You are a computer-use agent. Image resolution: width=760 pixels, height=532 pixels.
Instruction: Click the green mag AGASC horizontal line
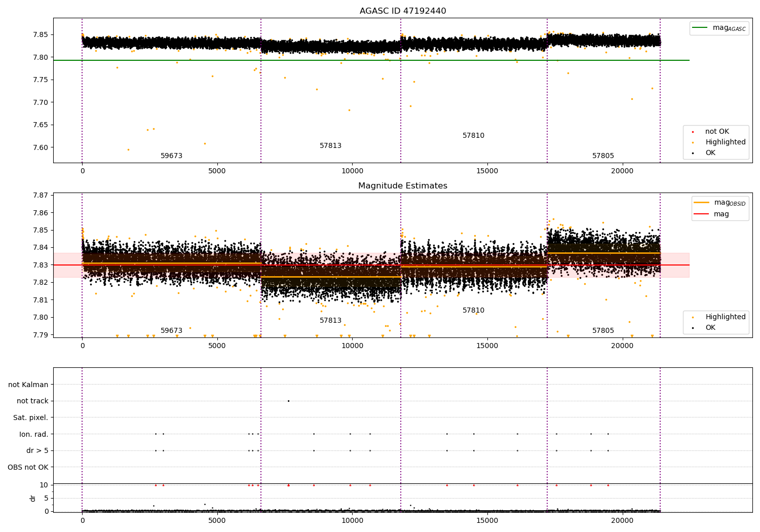click(371, 60)
